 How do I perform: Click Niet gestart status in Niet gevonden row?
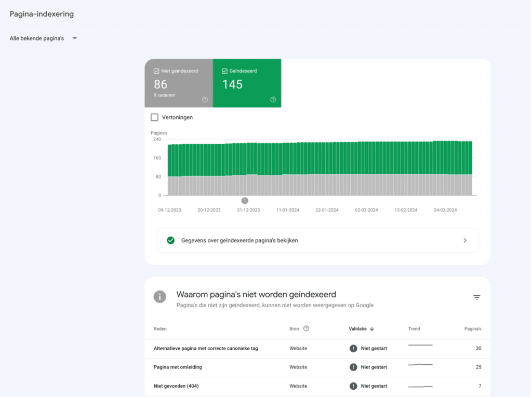point(374,386)
